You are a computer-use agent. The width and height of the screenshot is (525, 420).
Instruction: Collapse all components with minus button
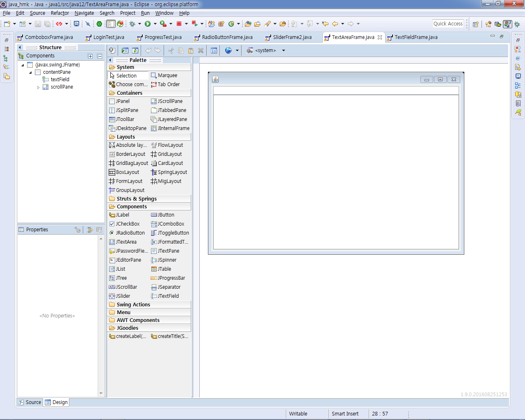[x=100, y=56]
